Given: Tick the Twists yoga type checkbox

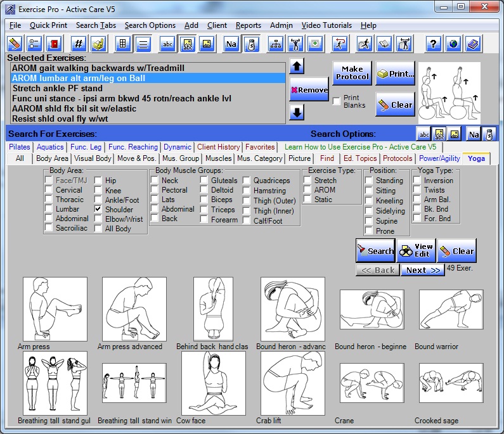Looking at the screenshot, I should (417, 189).
